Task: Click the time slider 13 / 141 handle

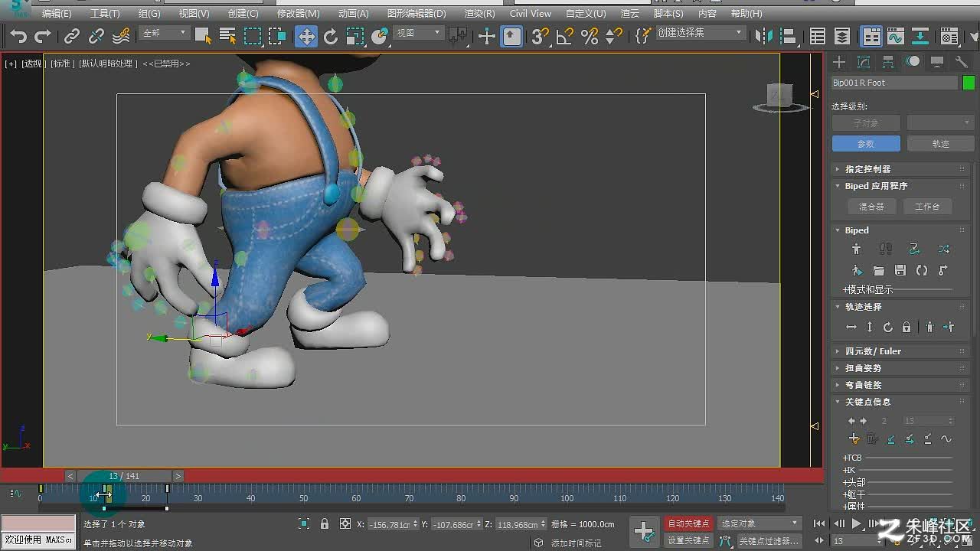Action: pyautogui.click(x=124, y=476)
